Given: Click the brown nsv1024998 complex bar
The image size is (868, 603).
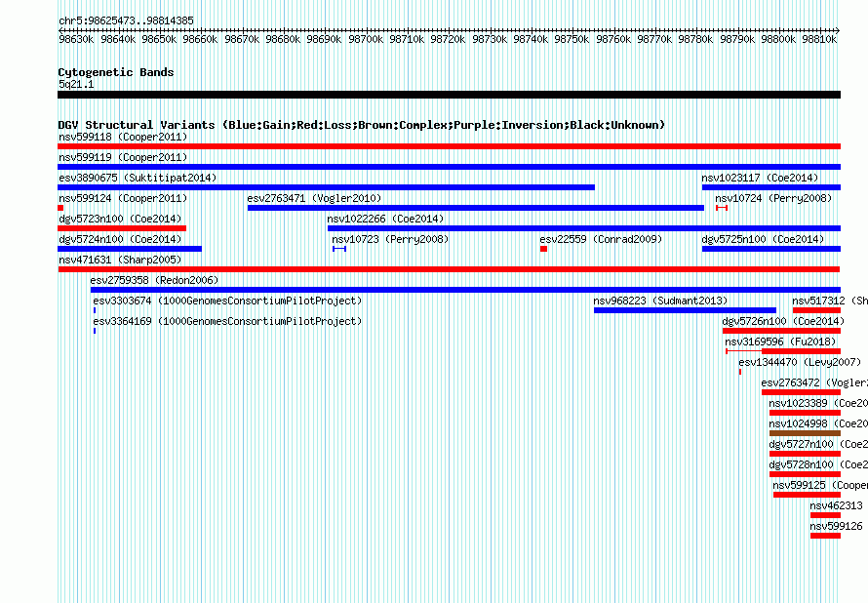Looking at the screenshot, I should (x=805, y=433).
